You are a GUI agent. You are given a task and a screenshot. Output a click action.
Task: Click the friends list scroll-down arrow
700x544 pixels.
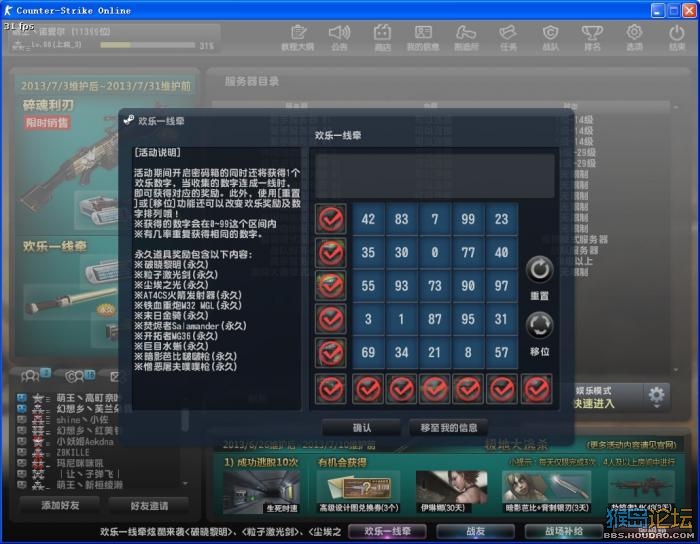(185, 484)
